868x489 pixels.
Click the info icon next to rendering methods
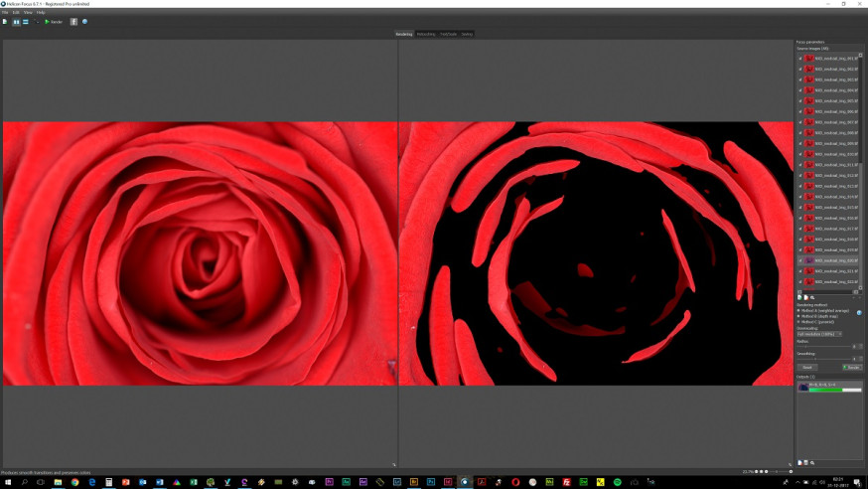point(859,313)
